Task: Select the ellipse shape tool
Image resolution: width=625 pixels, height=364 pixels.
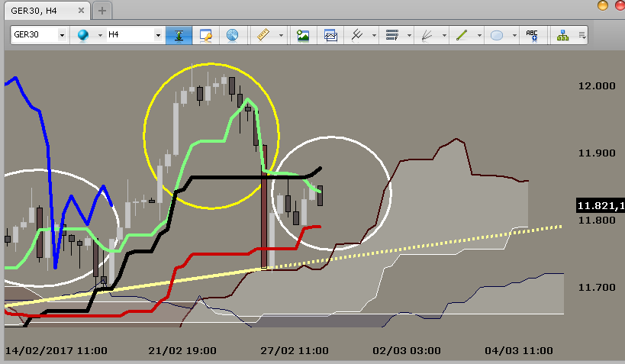Action: coord(497,35)
